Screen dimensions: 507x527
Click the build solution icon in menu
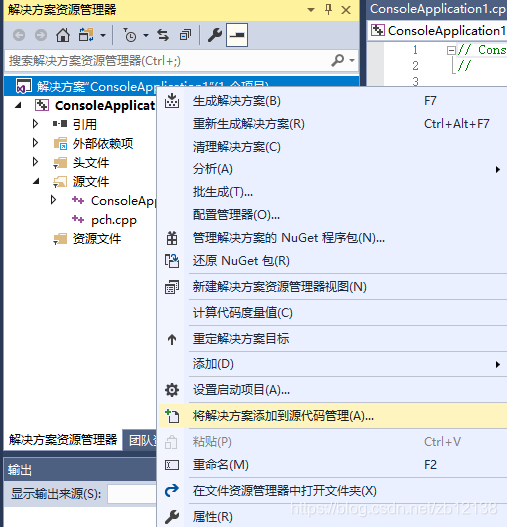click(172, 100)
